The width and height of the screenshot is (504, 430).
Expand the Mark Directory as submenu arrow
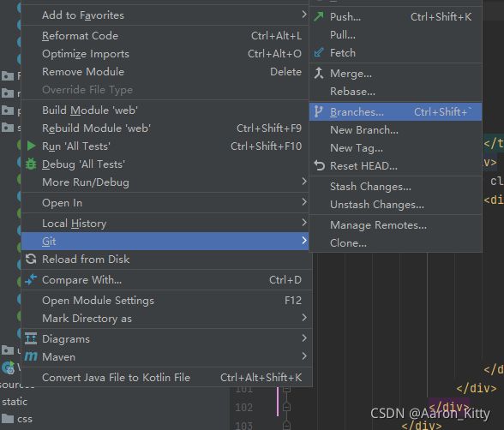[304, 318]
